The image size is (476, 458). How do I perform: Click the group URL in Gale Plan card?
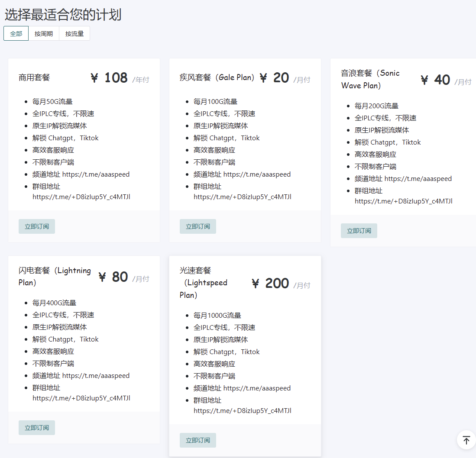point(243,197)
